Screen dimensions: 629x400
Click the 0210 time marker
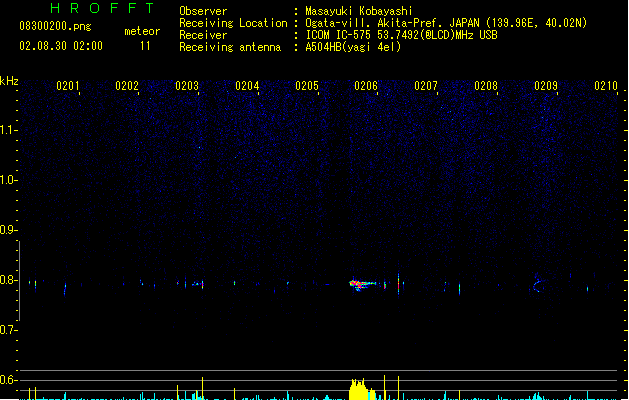(x=606, y=86)
